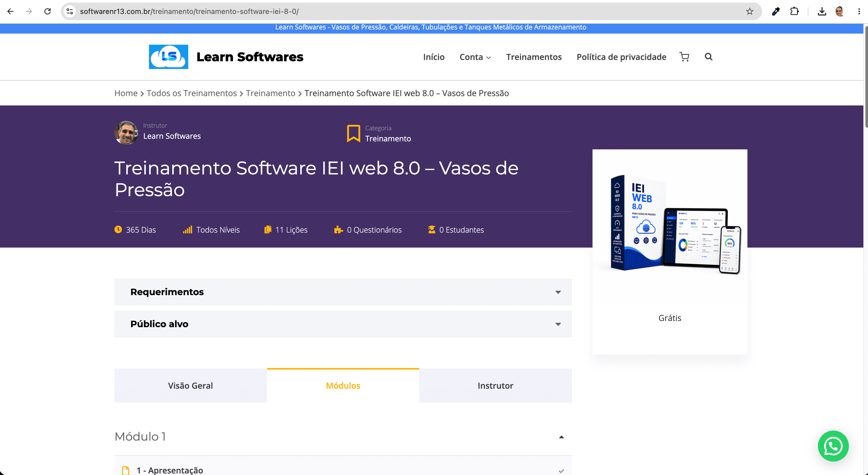
Task: Click the 365 Dias duration text
Action: pyautogui.click(x=141, y=230)
